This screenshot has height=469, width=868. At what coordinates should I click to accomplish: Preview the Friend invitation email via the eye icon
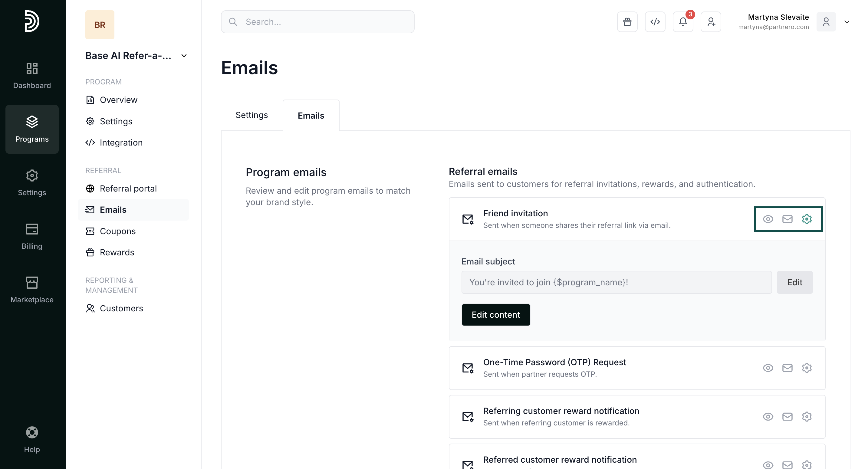[768, 219]
